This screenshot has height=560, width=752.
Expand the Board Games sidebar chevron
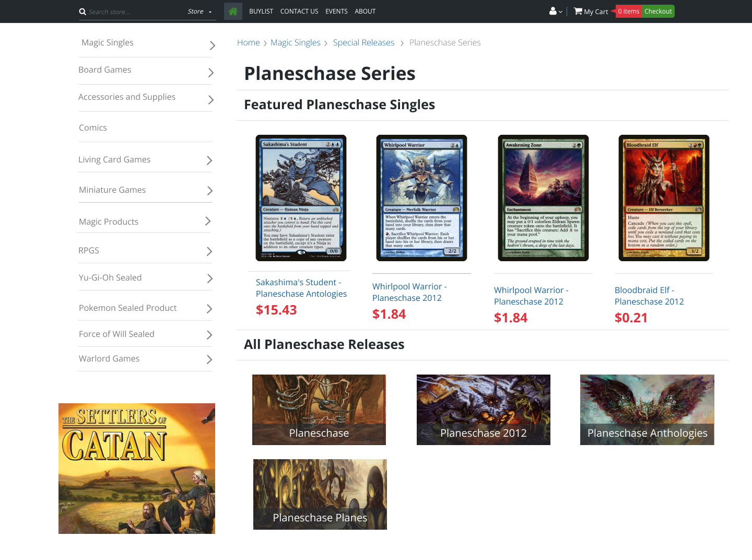(210, 73)
